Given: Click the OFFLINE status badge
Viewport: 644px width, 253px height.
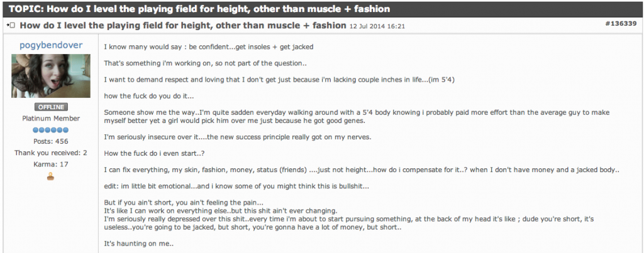Looking at the screenshot, I should click(51, 107).
